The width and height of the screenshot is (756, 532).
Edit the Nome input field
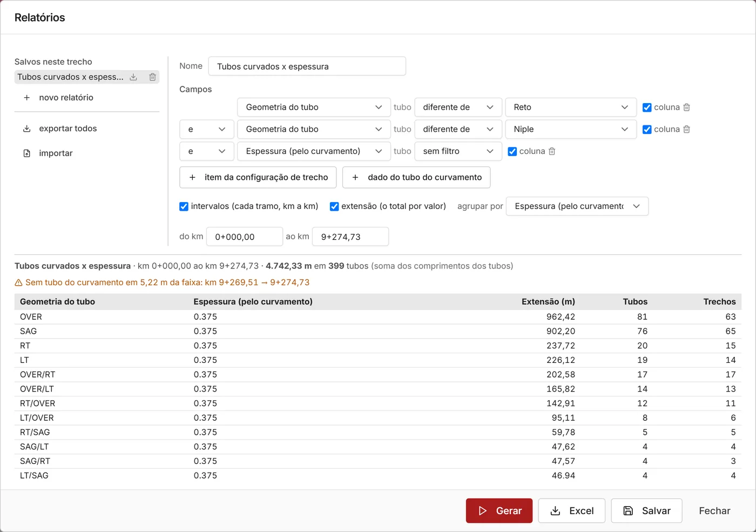(x=307, y=66)
